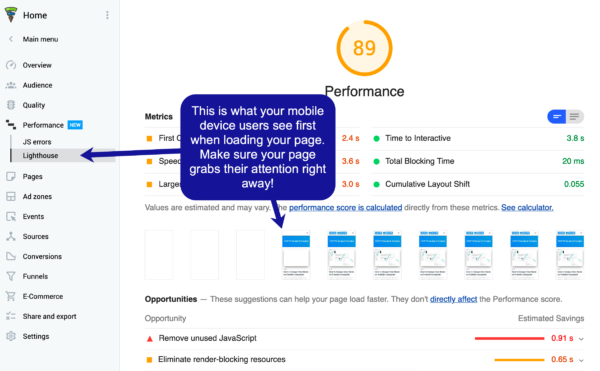
Task: Open the Audience people icon
Action: tap(11, 85)
